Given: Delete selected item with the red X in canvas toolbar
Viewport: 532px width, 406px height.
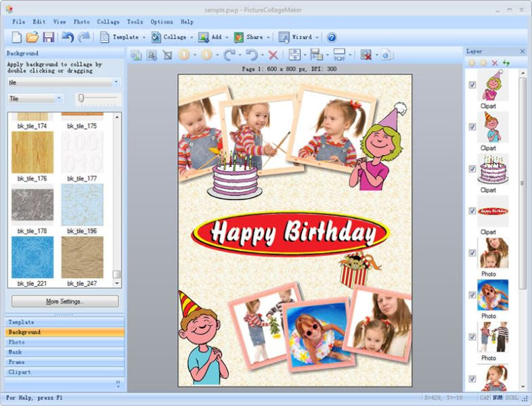Looking at the screenshot, I should tap(273, 55).
